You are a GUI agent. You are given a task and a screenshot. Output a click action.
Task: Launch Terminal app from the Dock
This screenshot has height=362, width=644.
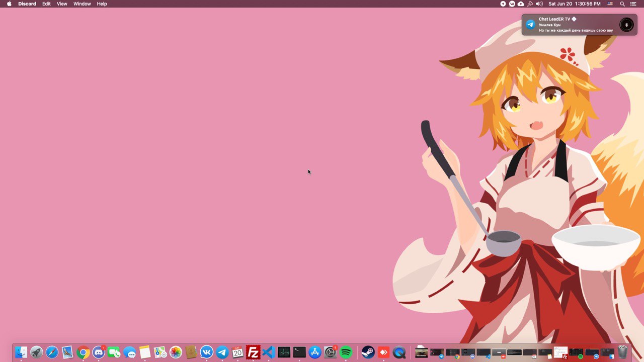[x=299, y=352]
